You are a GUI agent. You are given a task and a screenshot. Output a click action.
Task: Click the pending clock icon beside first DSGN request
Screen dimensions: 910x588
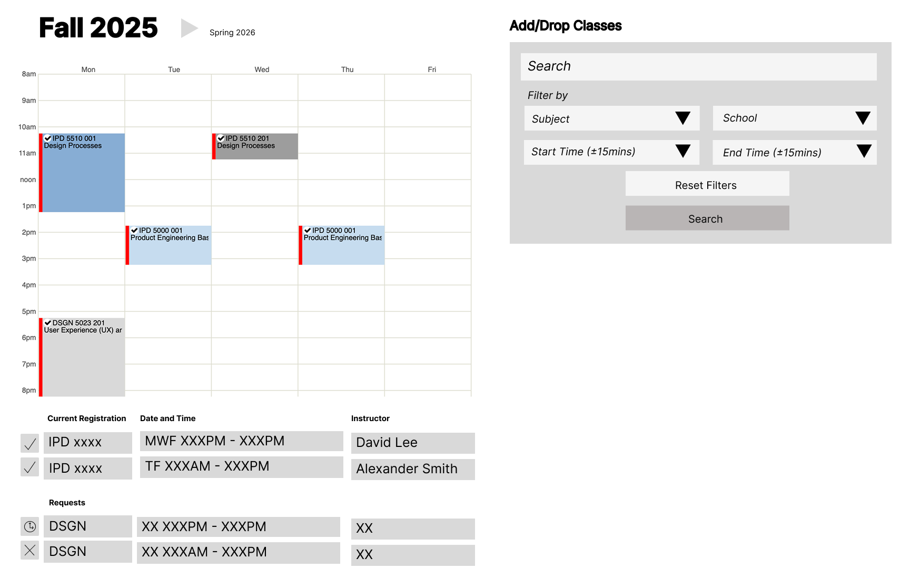click(30, 526)
